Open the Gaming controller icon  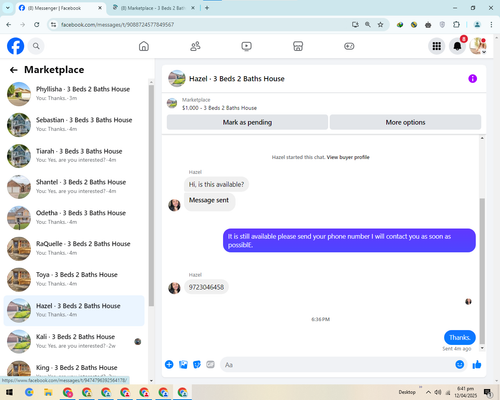coord(349,46)
